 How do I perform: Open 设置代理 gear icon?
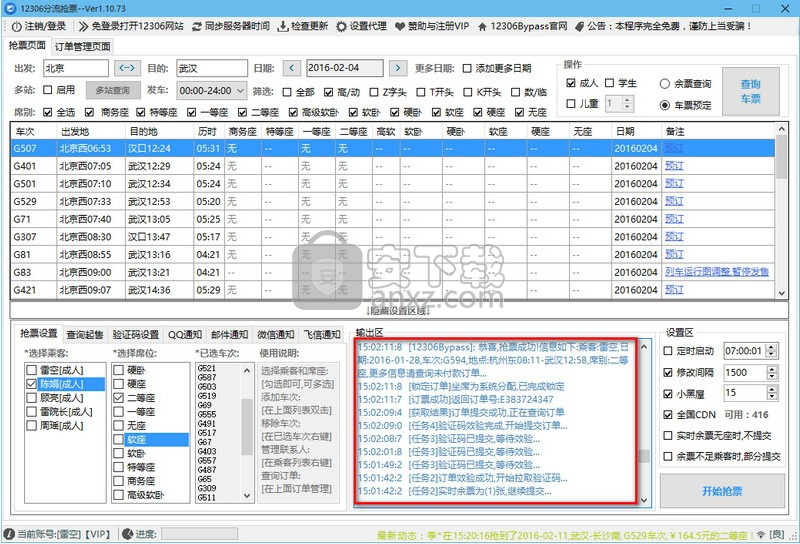[x=341, y=26]
